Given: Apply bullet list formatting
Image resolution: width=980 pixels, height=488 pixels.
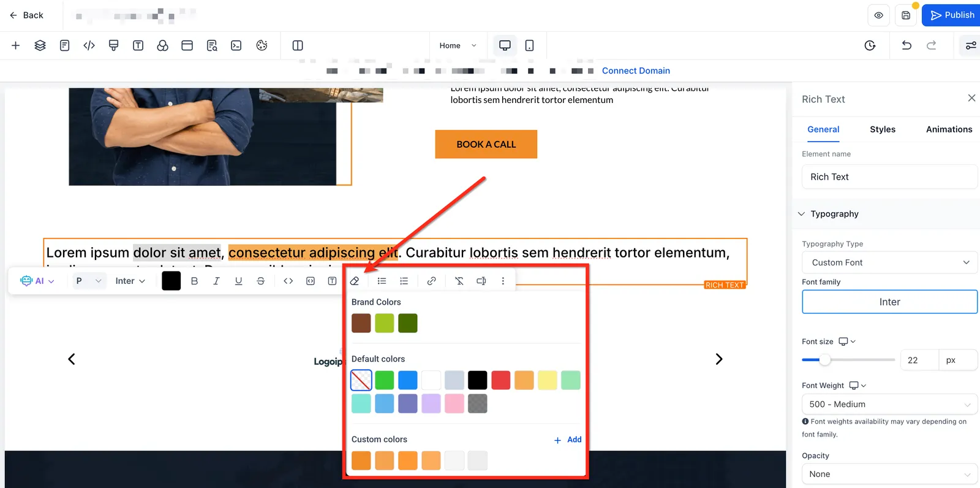Looking at the screenshot, I should (382, 281).
